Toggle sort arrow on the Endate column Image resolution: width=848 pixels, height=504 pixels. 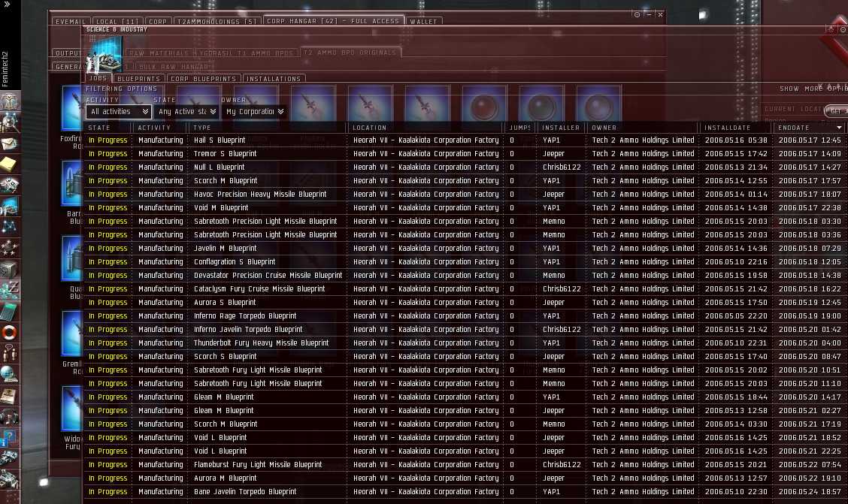pos(839,128)
